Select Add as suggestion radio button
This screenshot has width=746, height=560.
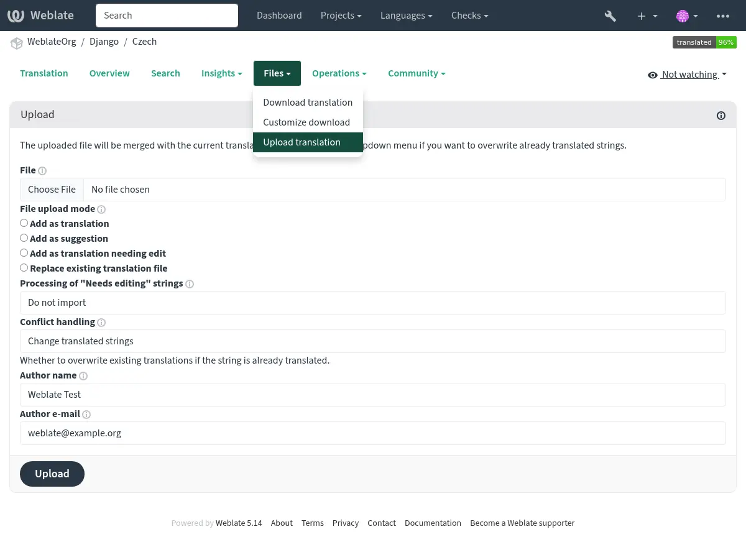(x=24, y=237)
